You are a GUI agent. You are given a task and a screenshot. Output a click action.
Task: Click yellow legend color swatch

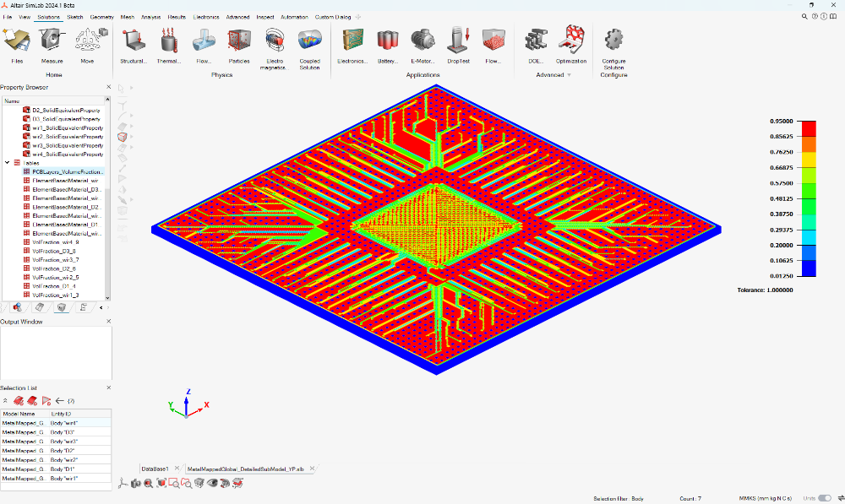809,160
